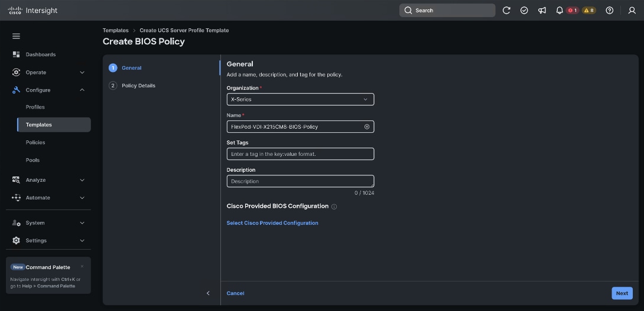Collapse the wizard steps panel

tap(208, 293)
